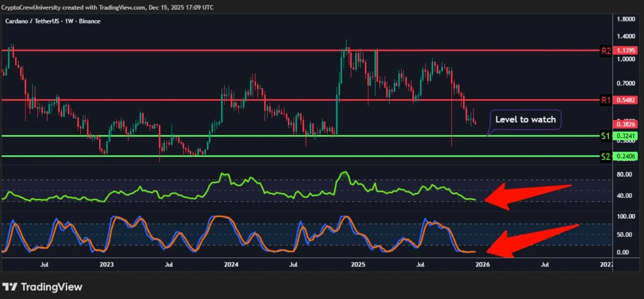Click the S2 support label

[605, 156]
